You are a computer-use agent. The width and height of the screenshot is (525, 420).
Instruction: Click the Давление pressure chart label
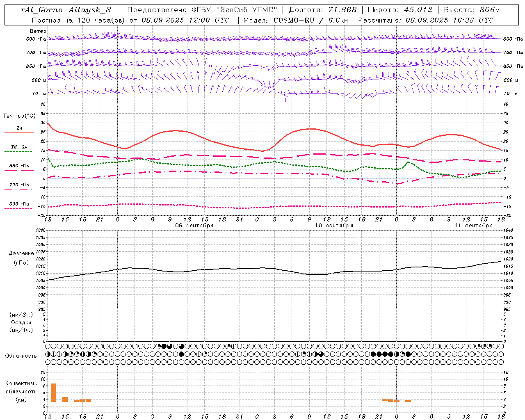tap(21, 253)
